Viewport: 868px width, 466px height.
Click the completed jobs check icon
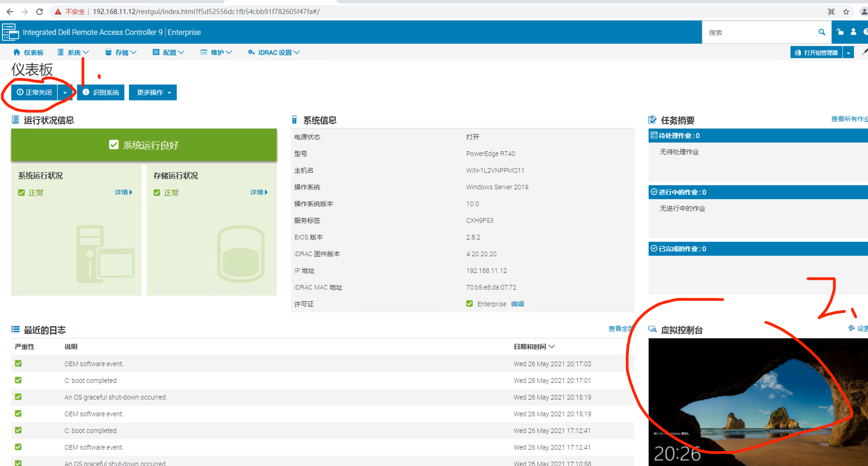[x=654, y=249]
